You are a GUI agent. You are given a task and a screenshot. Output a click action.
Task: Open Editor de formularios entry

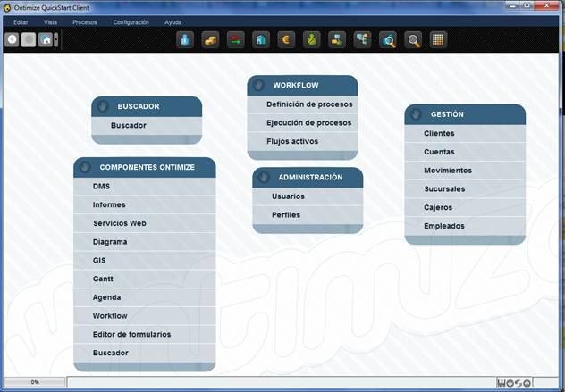[131, 334]
